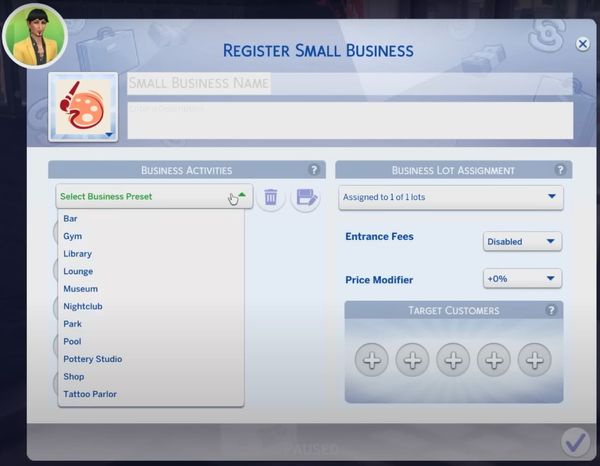600x466 pixels.
Task: Select Tattoo Parlor preset option
Action: (90, 394)
